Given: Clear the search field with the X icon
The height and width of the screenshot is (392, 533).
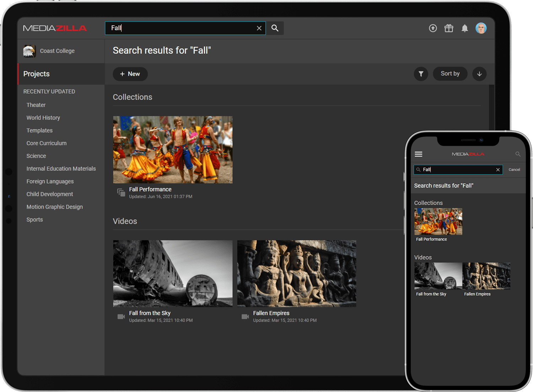Looking at the screenshot, I should point(259,28).
